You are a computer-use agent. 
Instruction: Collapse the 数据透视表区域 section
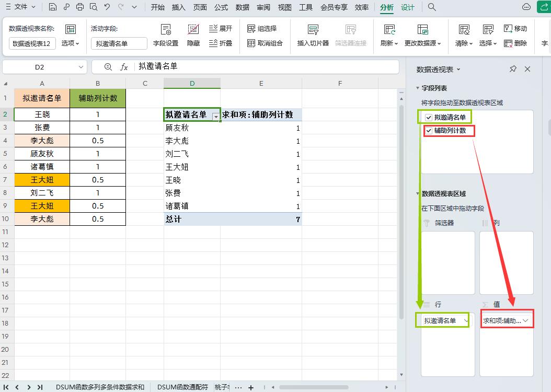(x=418, y=193)
